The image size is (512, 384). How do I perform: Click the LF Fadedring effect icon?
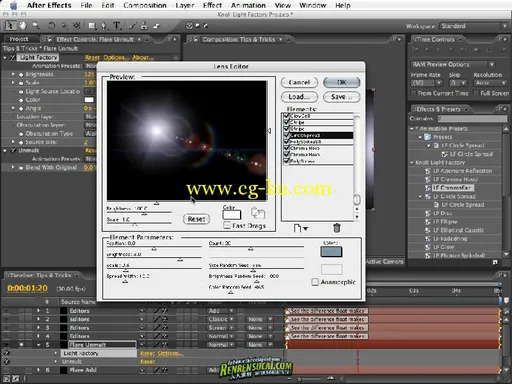coord(428,239)
